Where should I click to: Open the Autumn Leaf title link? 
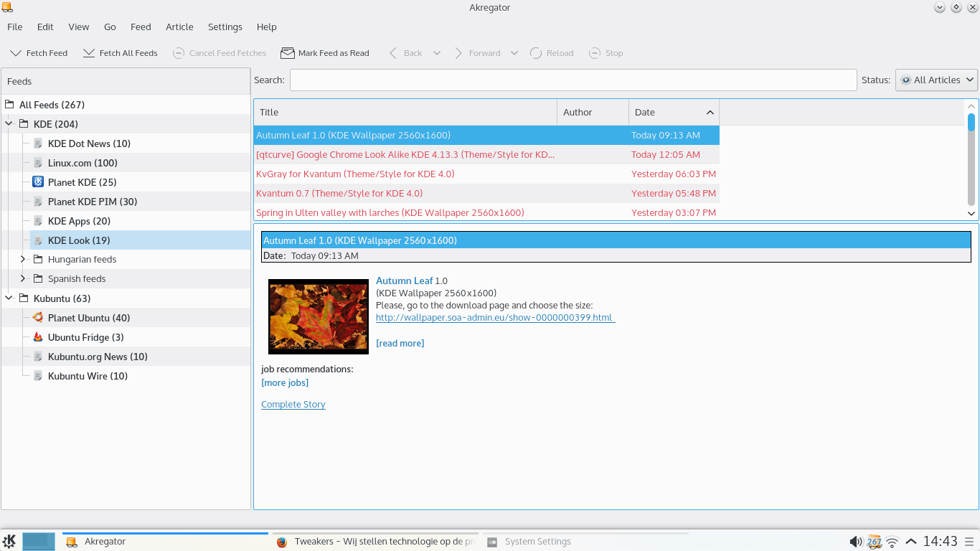(x=405, y=281)
